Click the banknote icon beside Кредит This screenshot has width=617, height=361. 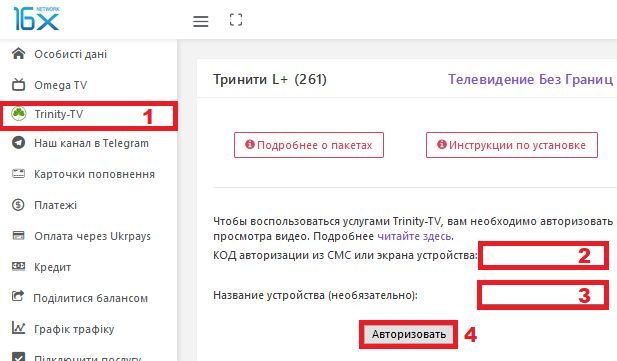[18, 267]
